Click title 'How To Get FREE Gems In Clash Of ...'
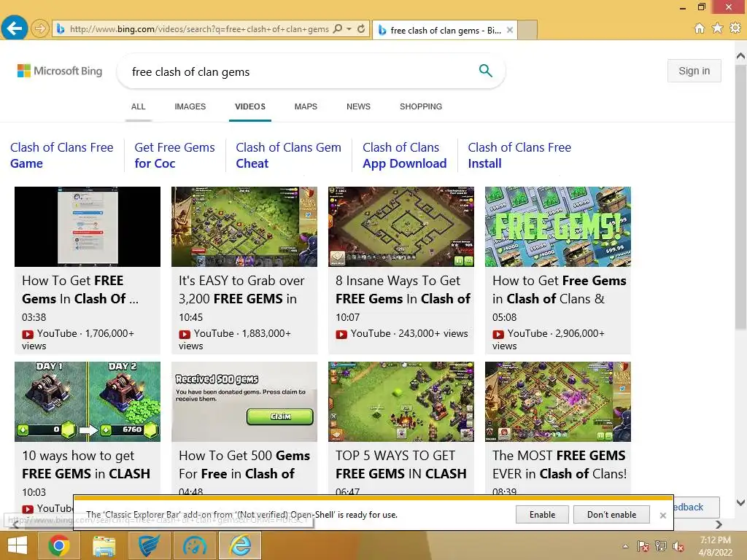This screenshot has height=560, width=747. point(80,289)
